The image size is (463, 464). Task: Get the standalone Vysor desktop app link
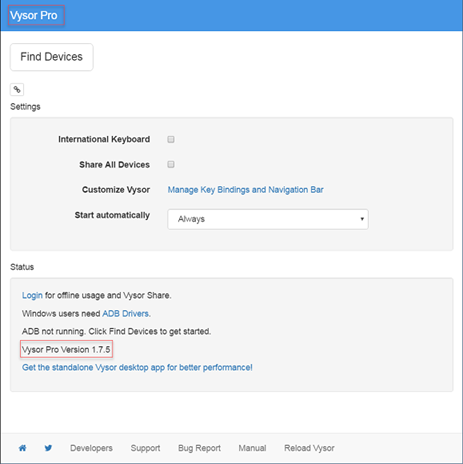[137, 367]
